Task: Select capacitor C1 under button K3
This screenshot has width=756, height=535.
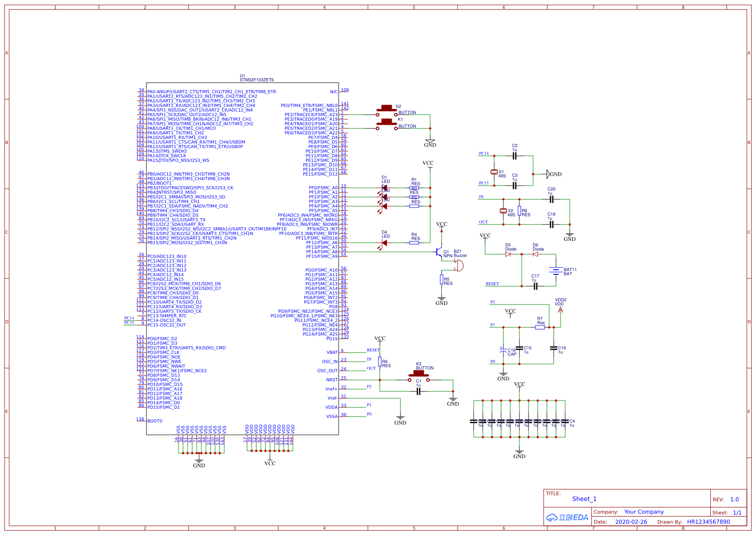Action: pos(418,391)
